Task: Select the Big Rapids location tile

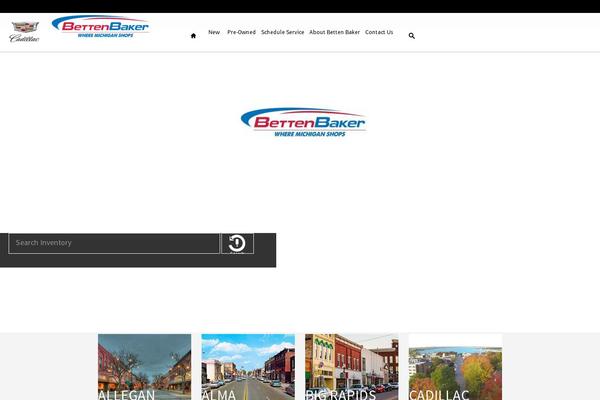Action: (x=352, y=367)
